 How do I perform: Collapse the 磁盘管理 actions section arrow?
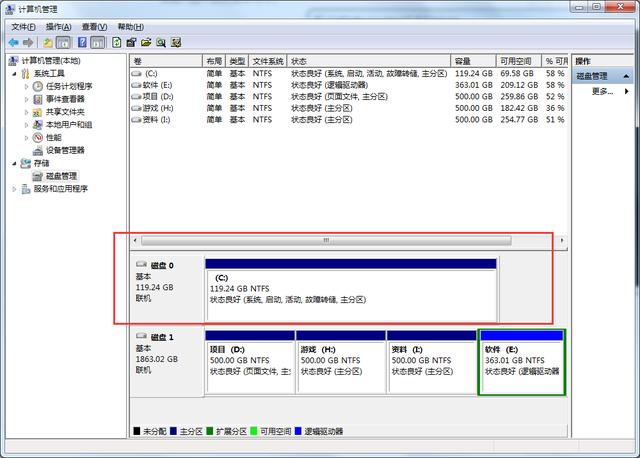[628, 75]
